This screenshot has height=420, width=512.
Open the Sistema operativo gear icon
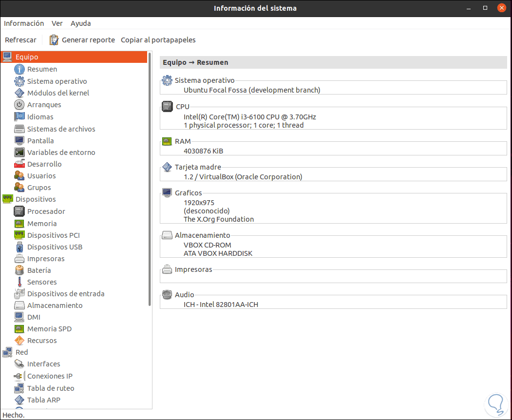click(x=19, y=81)
